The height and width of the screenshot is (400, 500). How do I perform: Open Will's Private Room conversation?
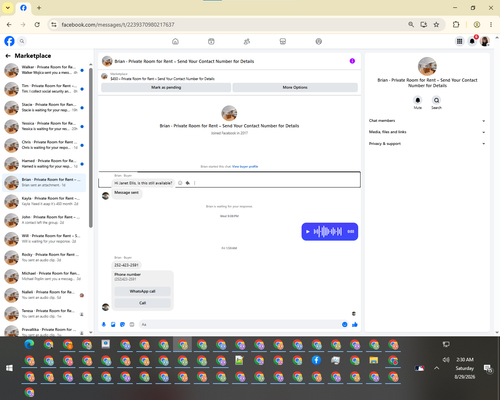44,239
